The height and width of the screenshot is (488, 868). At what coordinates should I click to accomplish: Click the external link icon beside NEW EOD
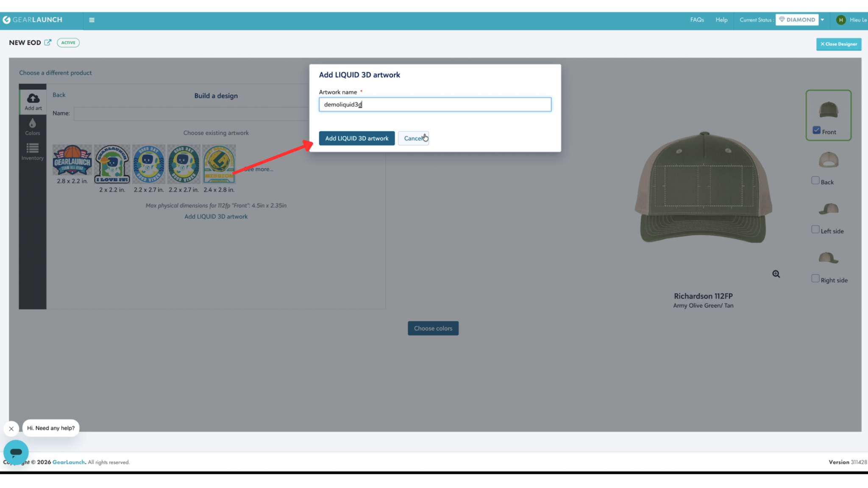(48, 42)
